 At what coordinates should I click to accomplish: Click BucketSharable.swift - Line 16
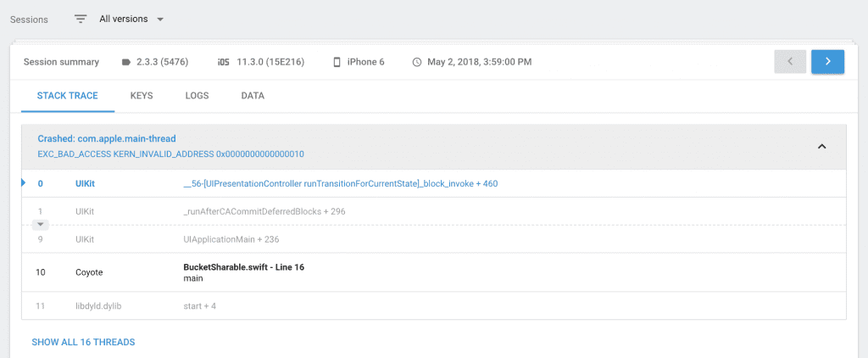click(x=243, y=267)
